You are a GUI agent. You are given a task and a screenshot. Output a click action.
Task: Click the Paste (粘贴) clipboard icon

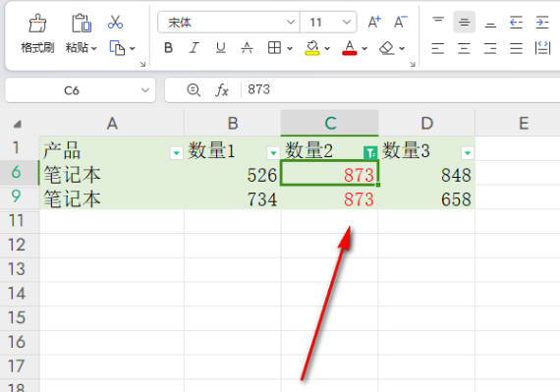click(82, 24)
